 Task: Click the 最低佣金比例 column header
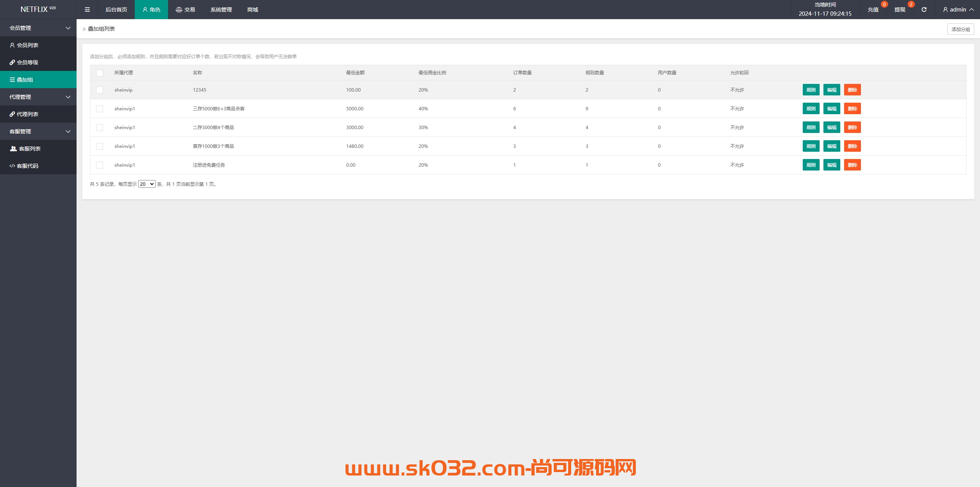click(x=432, y=73)
